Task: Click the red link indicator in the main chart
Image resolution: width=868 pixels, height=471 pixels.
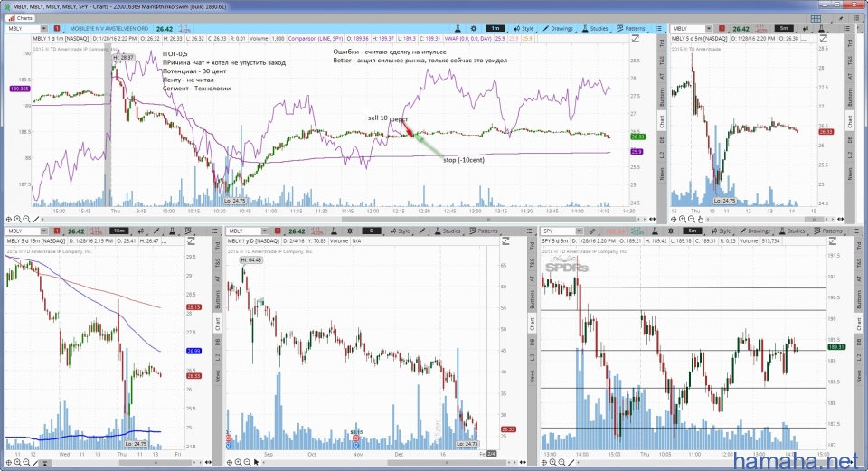Action: [57, 28]
